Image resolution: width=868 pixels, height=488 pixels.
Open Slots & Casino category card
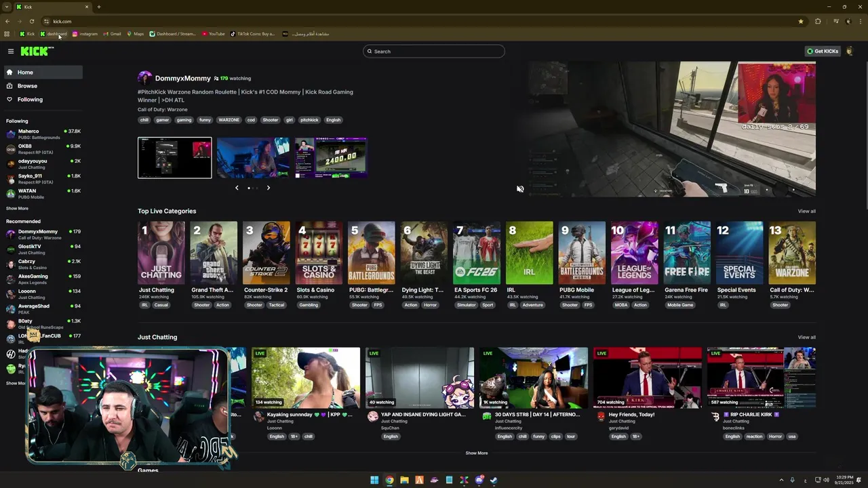(x=319, y=253)
